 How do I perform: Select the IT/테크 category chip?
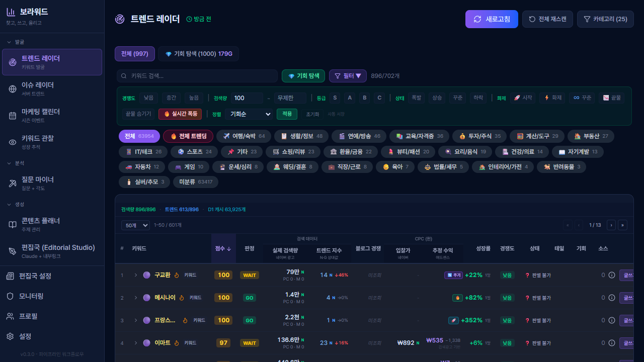[x=143, y=152]
